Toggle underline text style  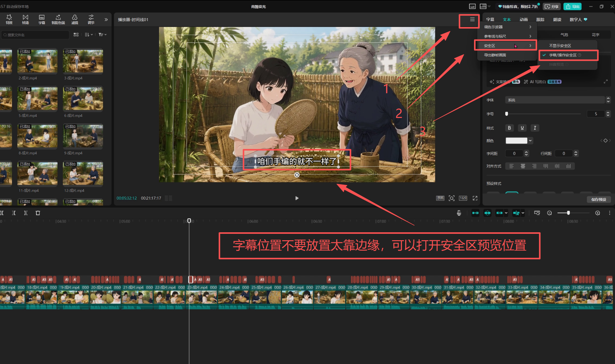522,128
